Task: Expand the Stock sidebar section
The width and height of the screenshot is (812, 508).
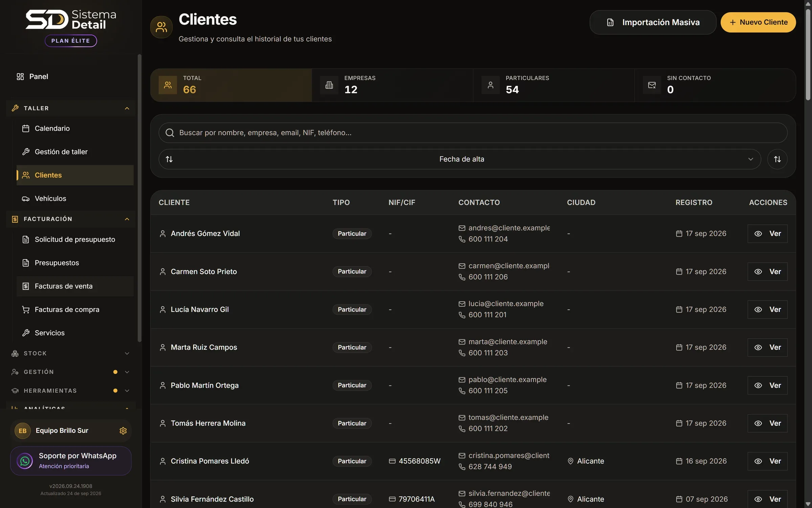Action: [x=71, y=353]
